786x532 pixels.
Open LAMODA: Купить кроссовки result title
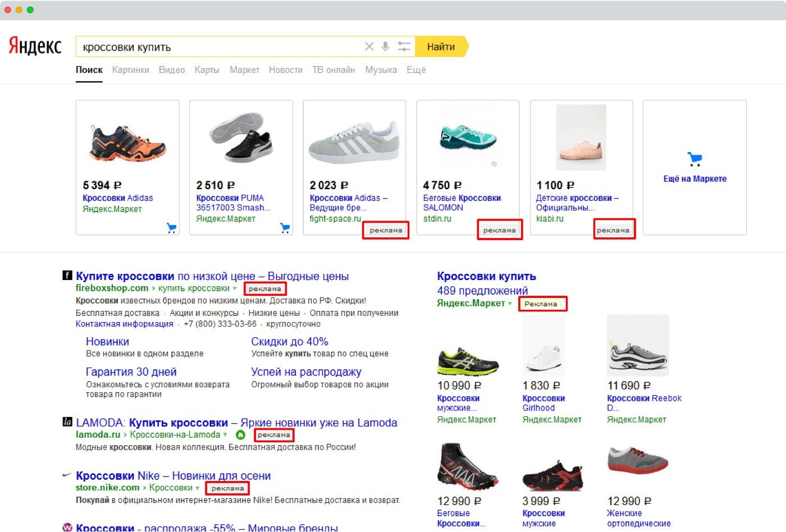(236, 423)
